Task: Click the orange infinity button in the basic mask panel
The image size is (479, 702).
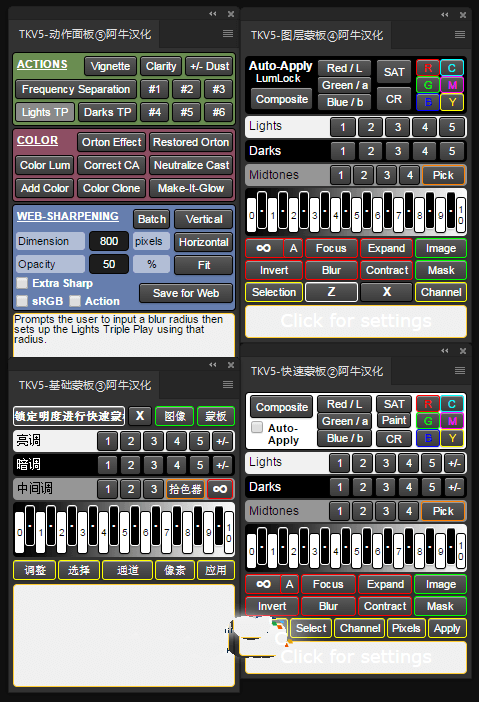Action: (x=220, y=489)
